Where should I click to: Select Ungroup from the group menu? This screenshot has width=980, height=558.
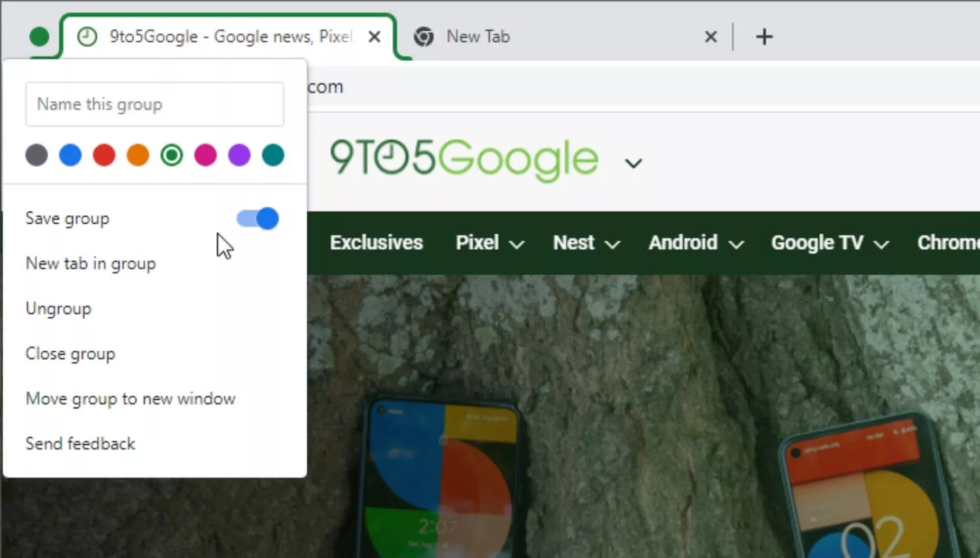59,309
